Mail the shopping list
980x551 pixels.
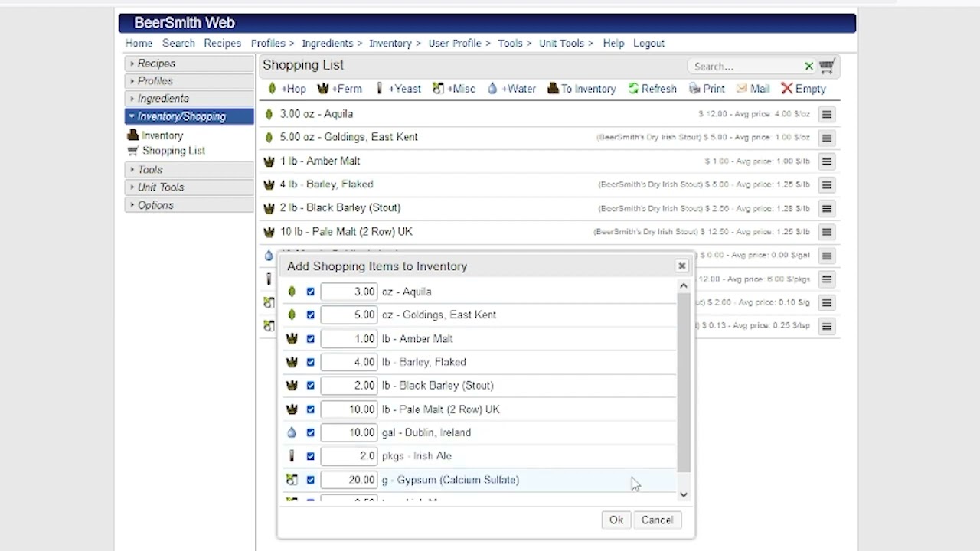tap(753, 89)
